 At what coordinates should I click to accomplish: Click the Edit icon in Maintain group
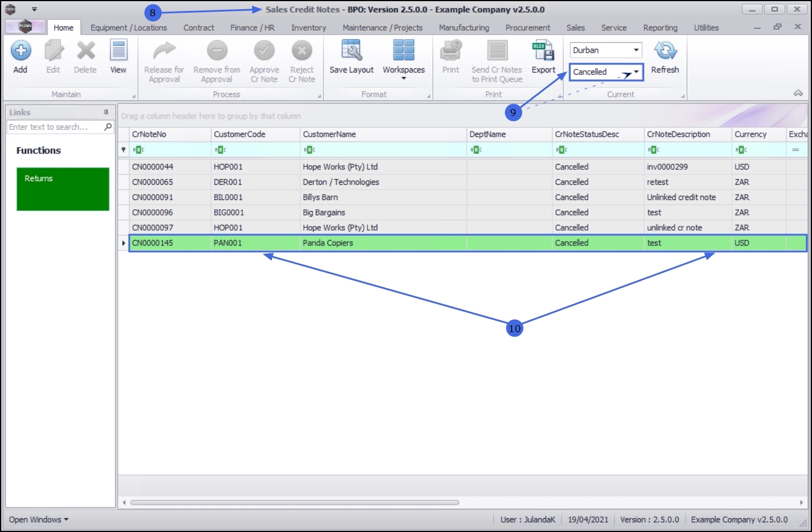pyautogui.click(x=53, y=51)
